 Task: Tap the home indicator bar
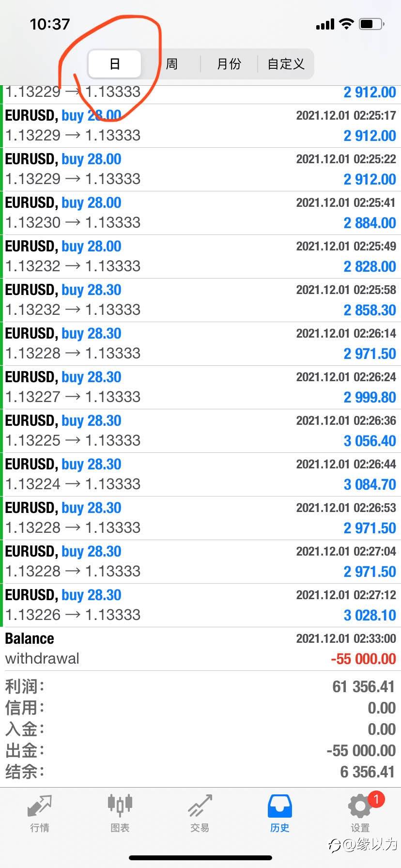tap(200, 858)
